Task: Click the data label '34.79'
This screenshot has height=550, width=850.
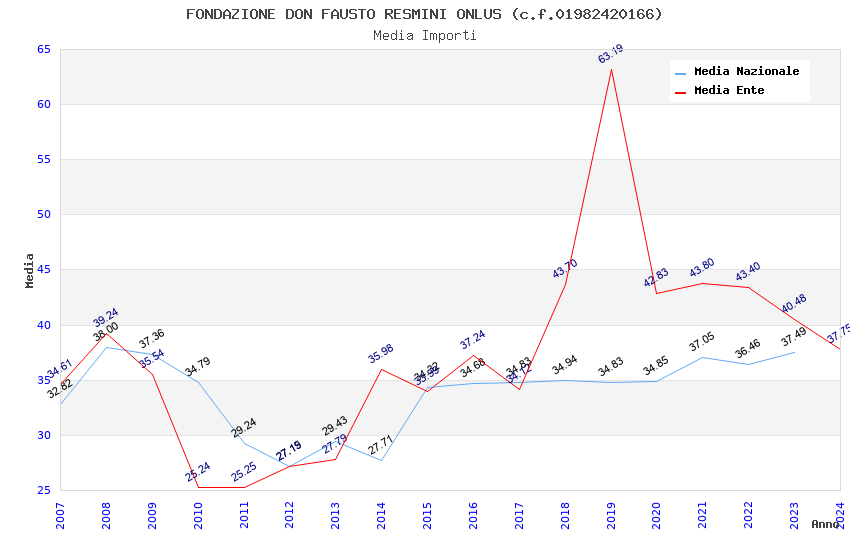Action: [x=197, y=367]
